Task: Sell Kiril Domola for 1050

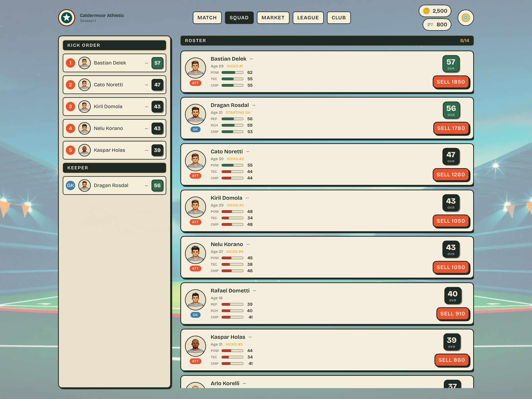Action: pos(451,221)
